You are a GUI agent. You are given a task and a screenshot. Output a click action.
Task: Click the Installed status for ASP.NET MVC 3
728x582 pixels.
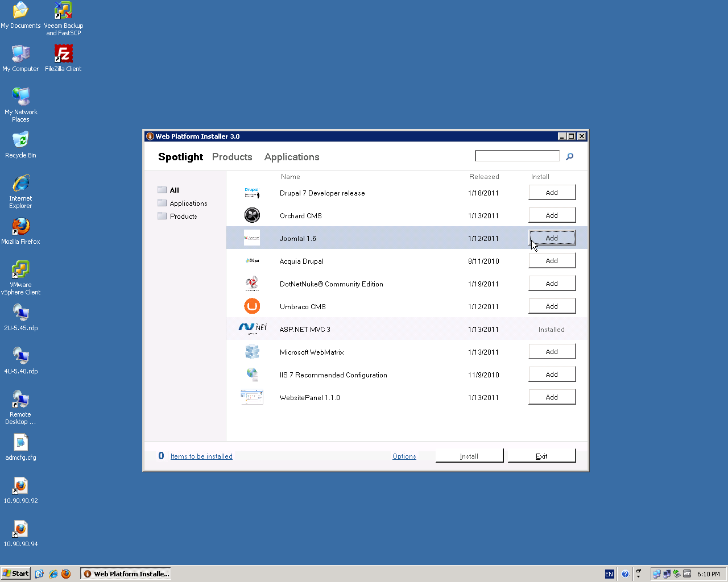pos(552,330)
